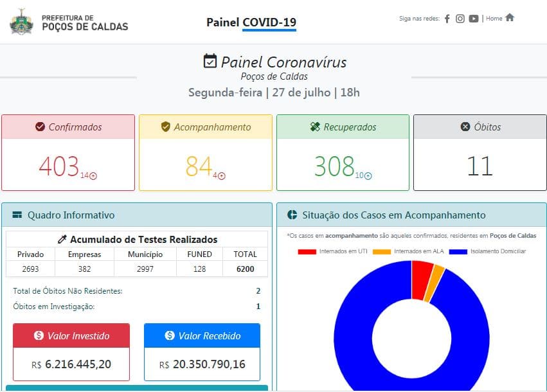Click the Valor Recebido header label
This screenshot has width=547, height=392.
[210, 335]
